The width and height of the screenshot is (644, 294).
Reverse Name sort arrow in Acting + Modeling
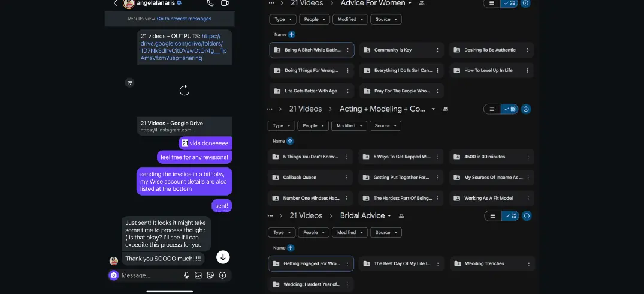[290, 141]
